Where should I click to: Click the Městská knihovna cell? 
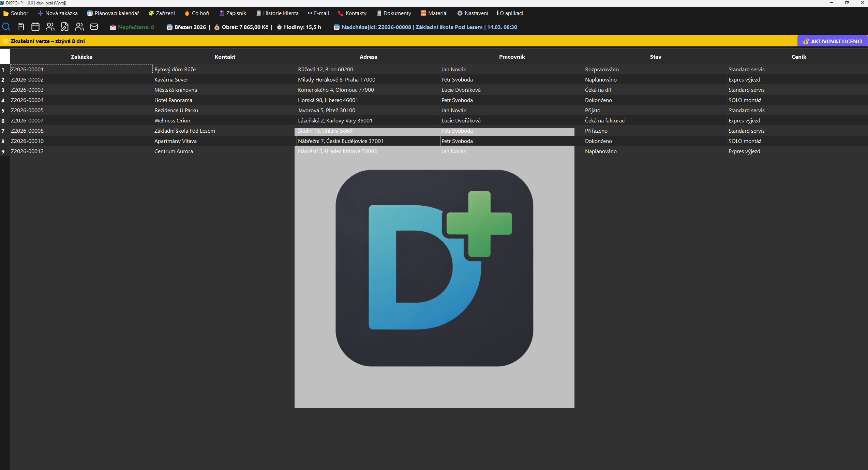coord(225,90)
